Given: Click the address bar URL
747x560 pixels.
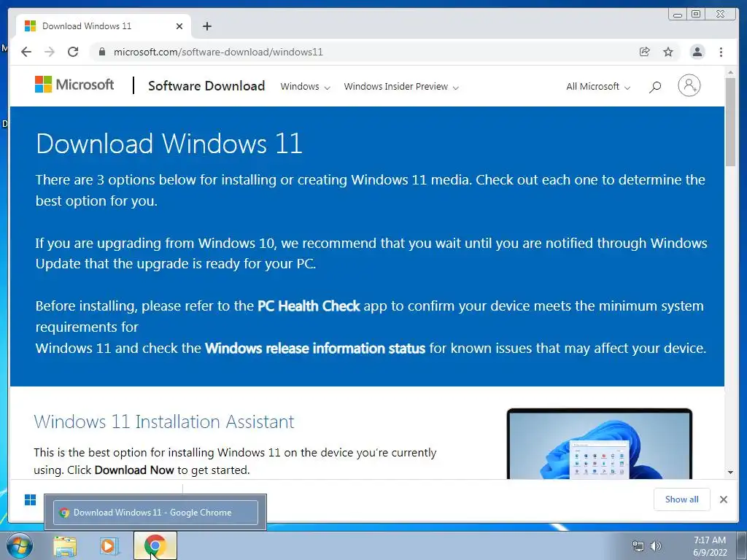Looking at the screenshot, I should click(x=218, y=52).
